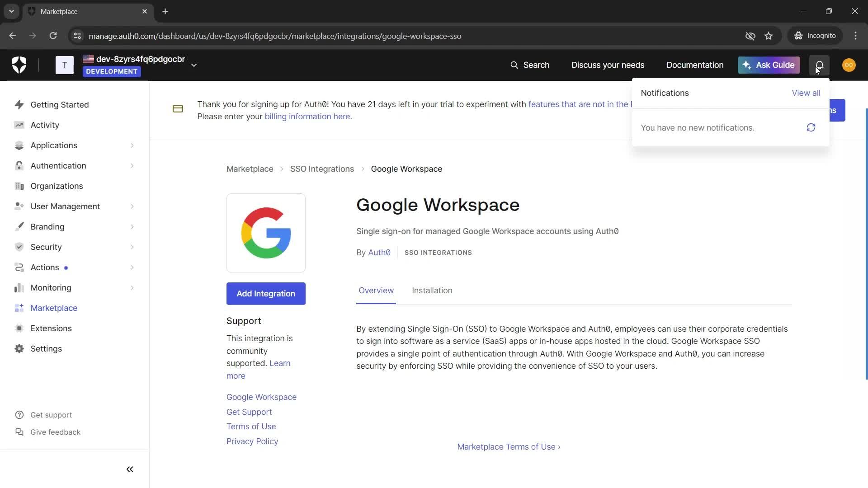The image size is (868, 488).
Task: Open the browser tab search dropdown
Action: pyautogui.click(x=11, y=11)
